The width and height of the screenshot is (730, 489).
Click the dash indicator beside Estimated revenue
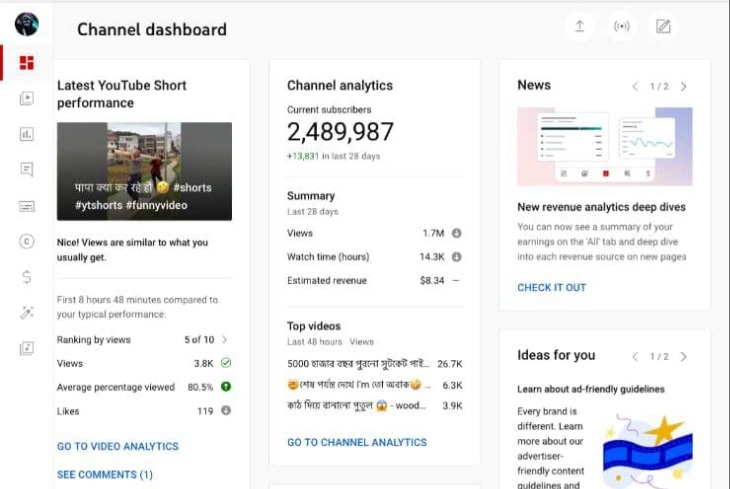456,280
